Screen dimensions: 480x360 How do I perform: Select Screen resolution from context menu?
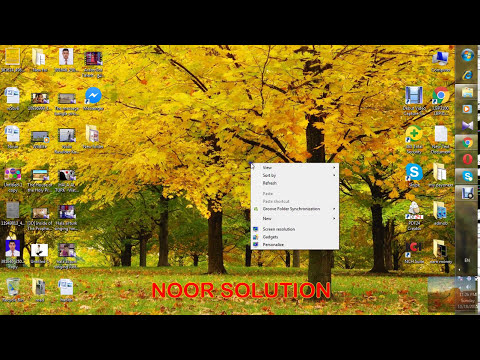click(x=295, y=229)
